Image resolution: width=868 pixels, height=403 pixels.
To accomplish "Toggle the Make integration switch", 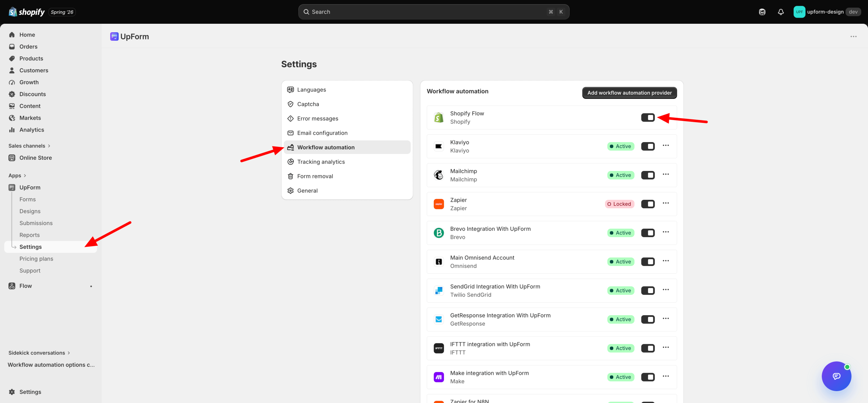I will coord(648,377).
